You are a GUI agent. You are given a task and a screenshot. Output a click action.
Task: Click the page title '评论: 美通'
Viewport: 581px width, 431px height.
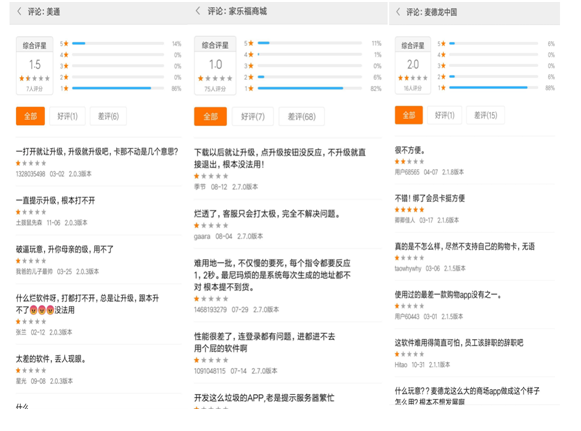(x=44, y=12)
